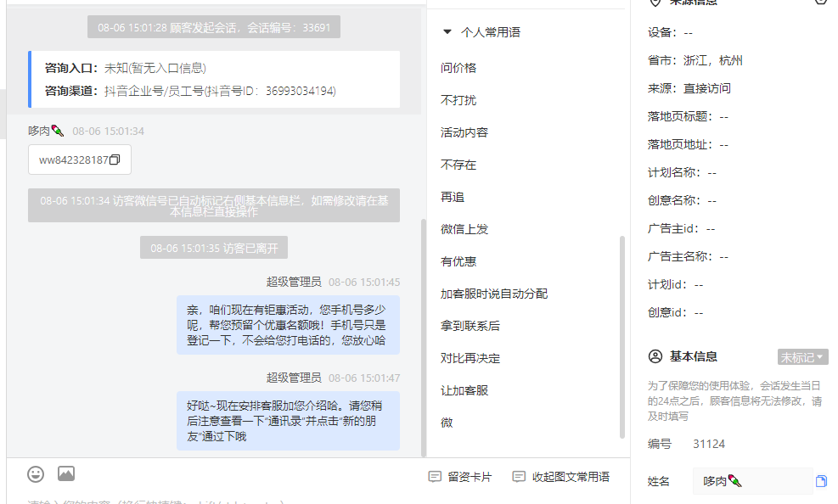The height and width of the screenshot is (504, 838).
Task: Open the emoji picker
Action: tap(36, 474)
